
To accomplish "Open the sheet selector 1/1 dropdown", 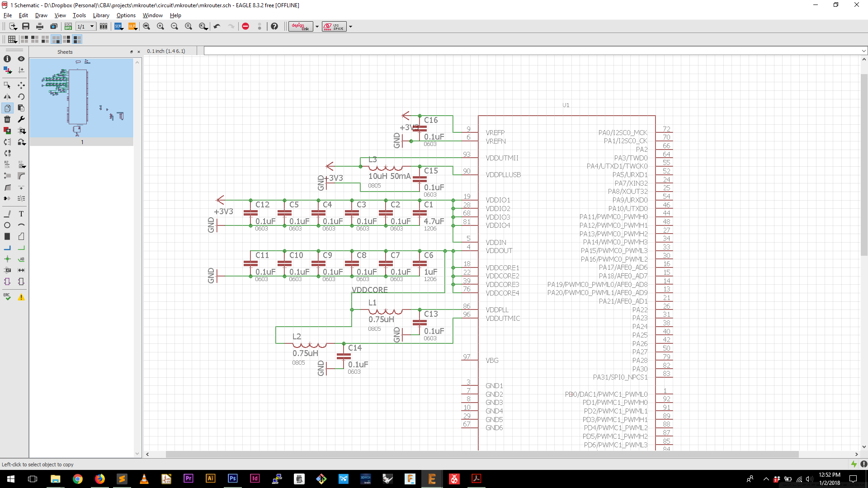I will pyautogui.click(x=86, y=27).
